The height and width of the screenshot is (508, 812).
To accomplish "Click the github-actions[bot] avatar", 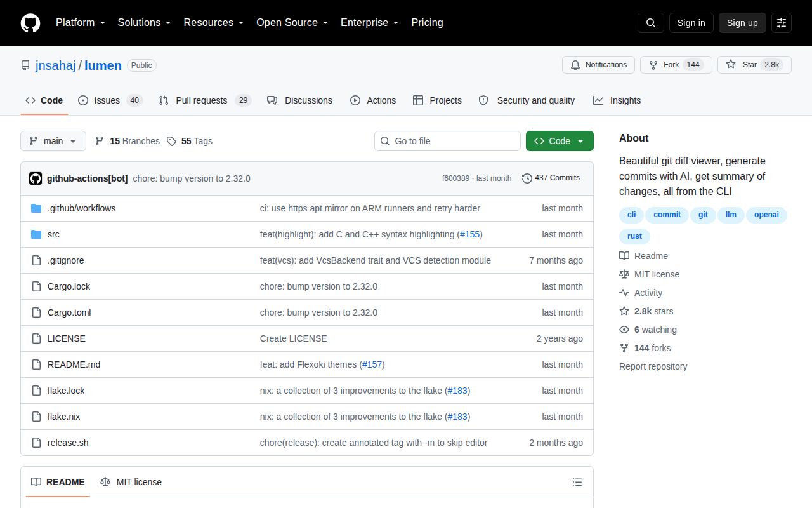I will 36,178.
